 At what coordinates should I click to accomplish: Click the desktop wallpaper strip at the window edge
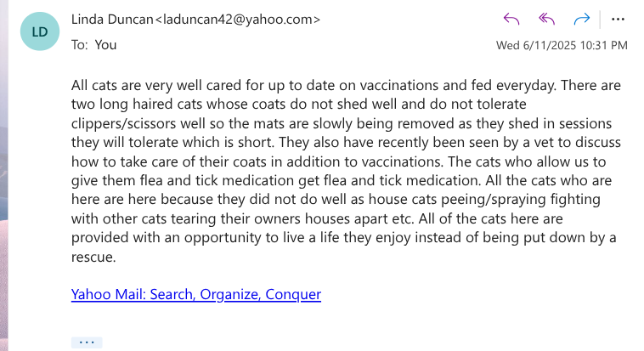click(x=3, y=175)
